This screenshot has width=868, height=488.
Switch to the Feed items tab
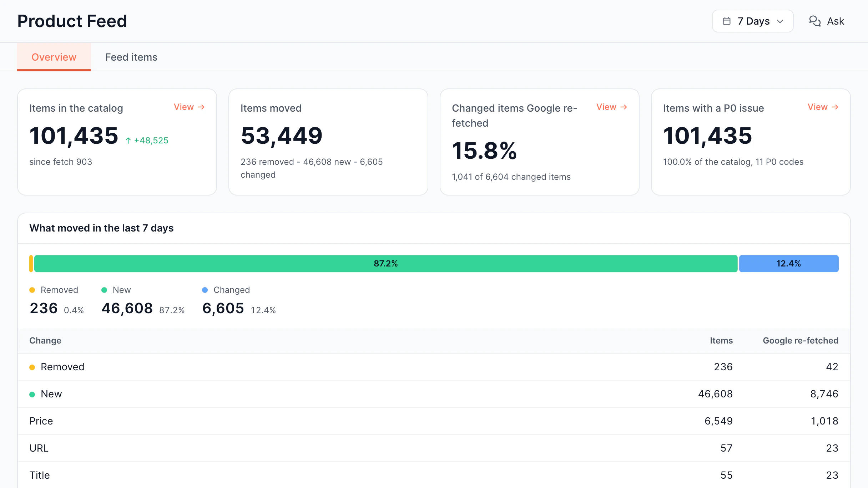coord(131,57)
